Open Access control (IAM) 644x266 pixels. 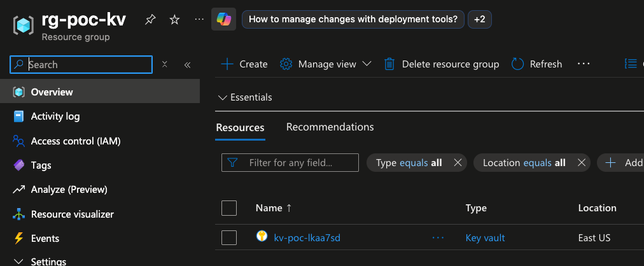(100, 141)
